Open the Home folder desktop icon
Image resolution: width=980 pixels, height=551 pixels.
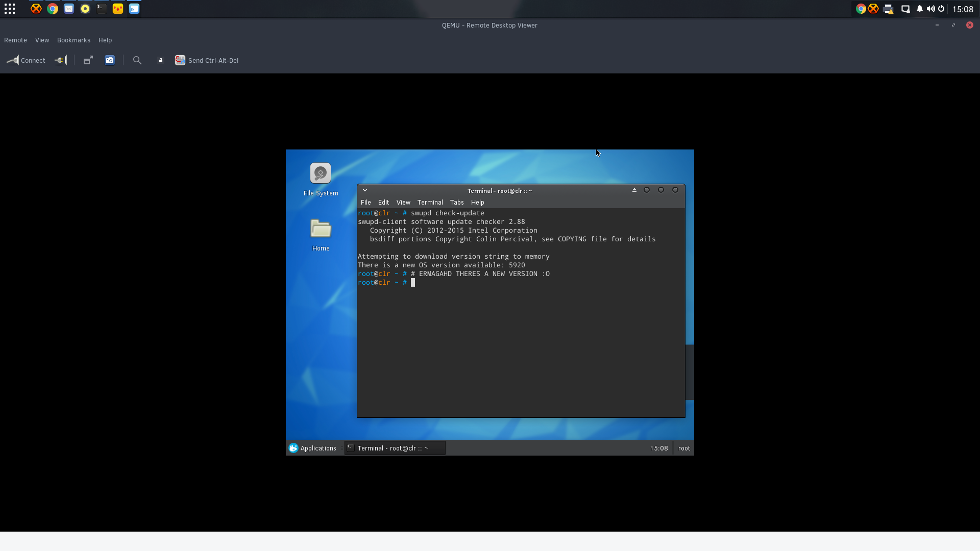coord(321,235)
